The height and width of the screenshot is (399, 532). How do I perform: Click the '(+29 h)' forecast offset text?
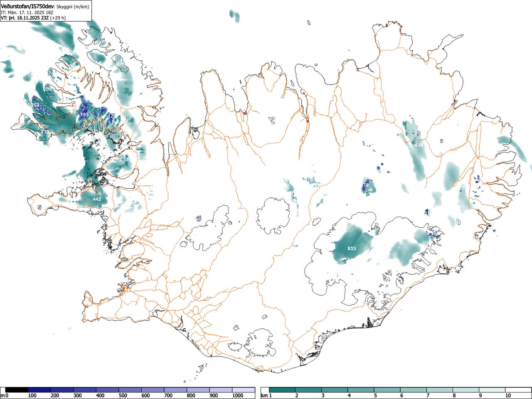[x=58, y=18]
